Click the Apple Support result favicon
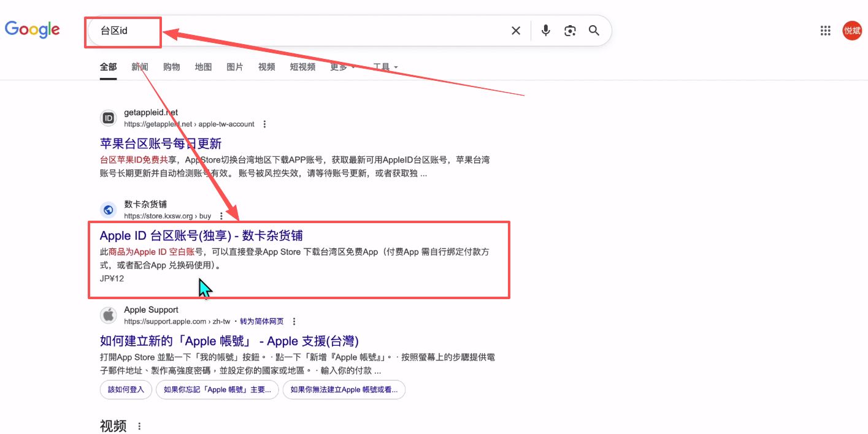 (x=108, y=315)
